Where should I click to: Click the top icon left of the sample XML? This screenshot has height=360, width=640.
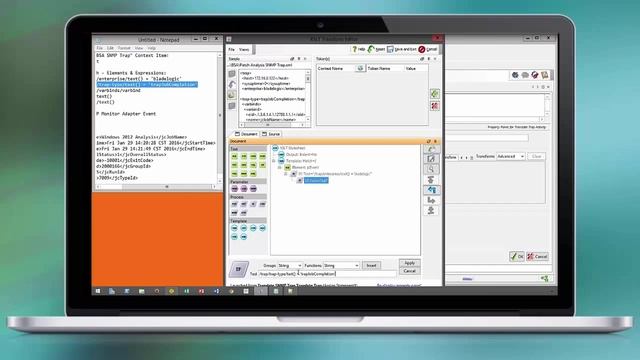[232, 74]
